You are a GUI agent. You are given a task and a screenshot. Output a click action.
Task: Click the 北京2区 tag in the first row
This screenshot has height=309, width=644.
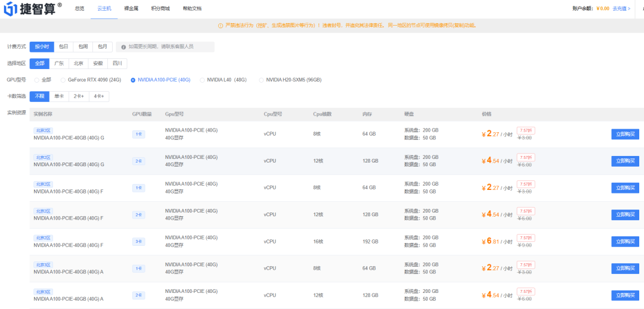(x=44, y=130)
